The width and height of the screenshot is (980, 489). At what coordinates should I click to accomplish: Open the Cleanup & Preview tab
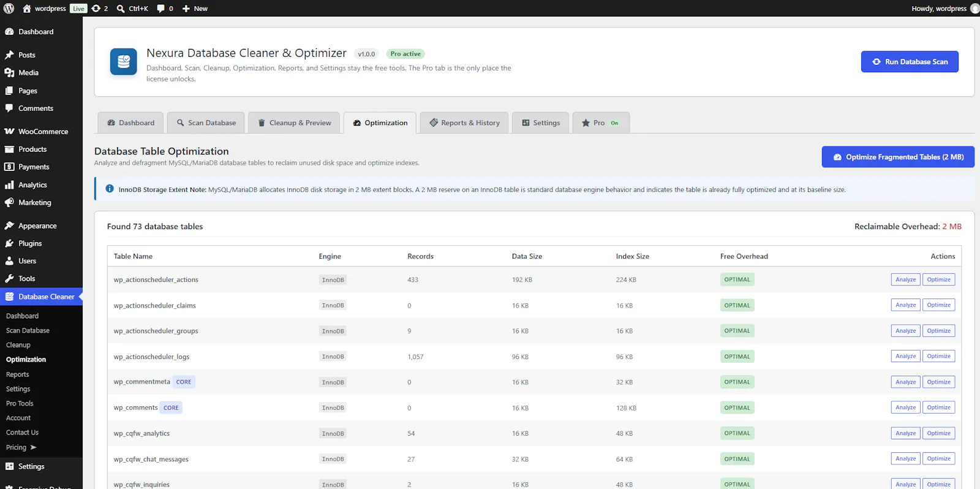click(x=294, y=123)
